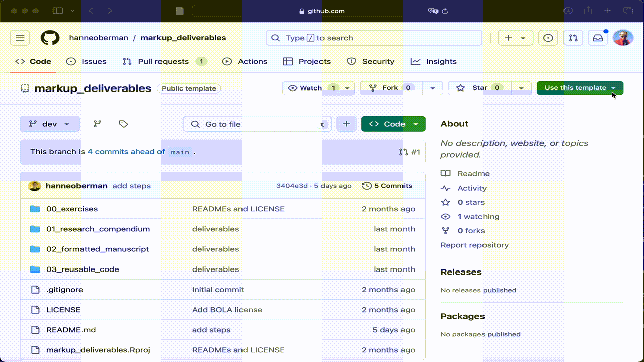The image size is (644, 362).
Task: Open the hanneoberman owner link in breadcrumb
Action: tap(99, 38)
